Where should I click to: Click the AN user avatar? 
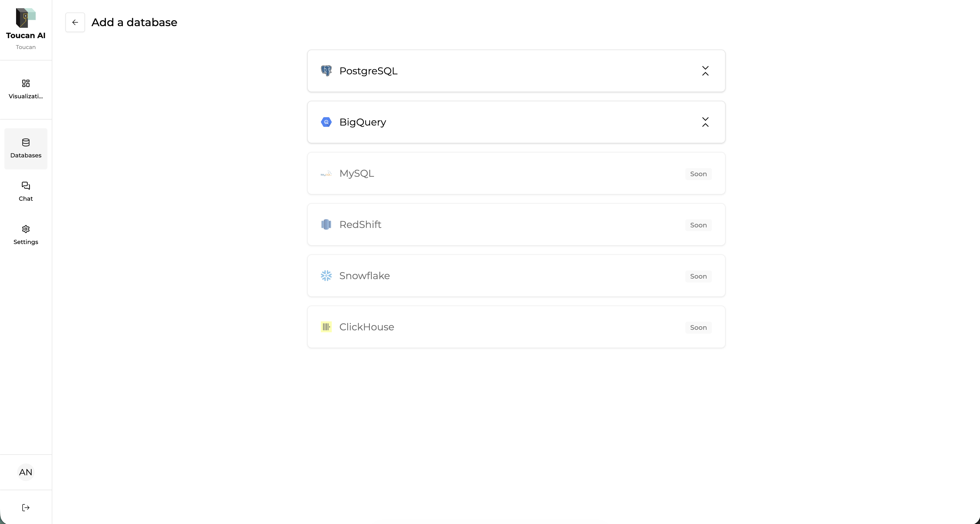click(26, 472)
